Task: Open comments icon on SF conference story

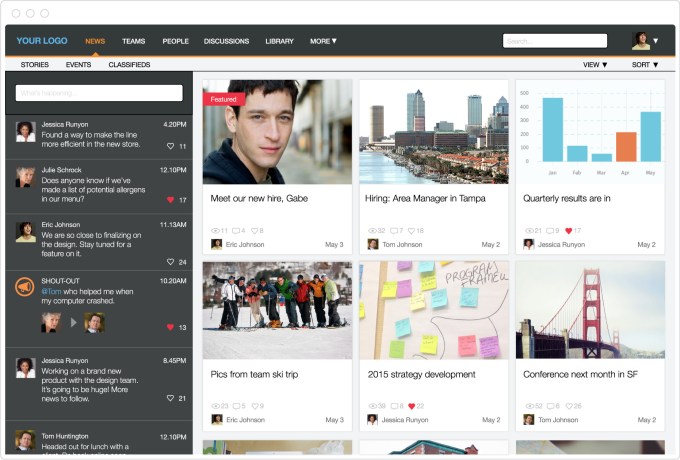Action: pyautogui.click(x=551, y=406)
